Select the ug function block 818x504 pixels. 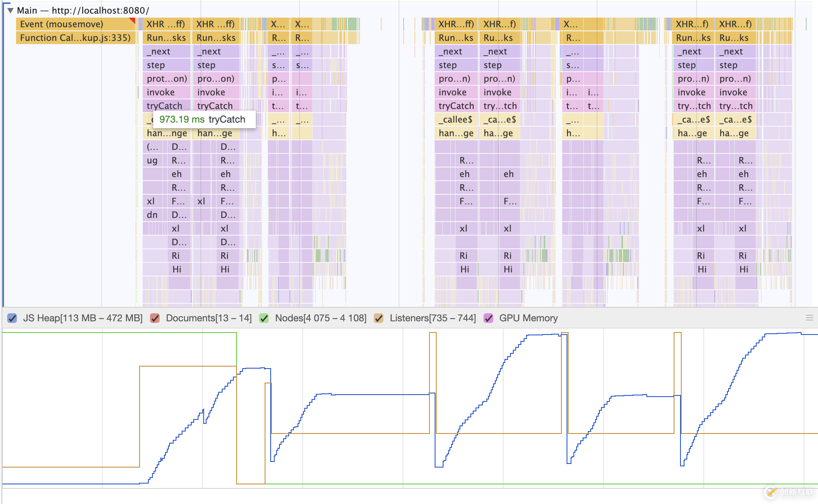tap(152, 160)
